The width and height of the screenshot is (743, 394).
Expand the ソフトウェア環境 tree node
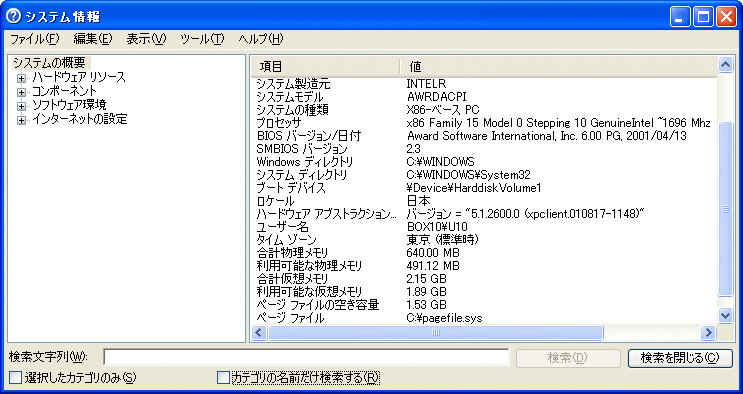(x=21, y=106)
